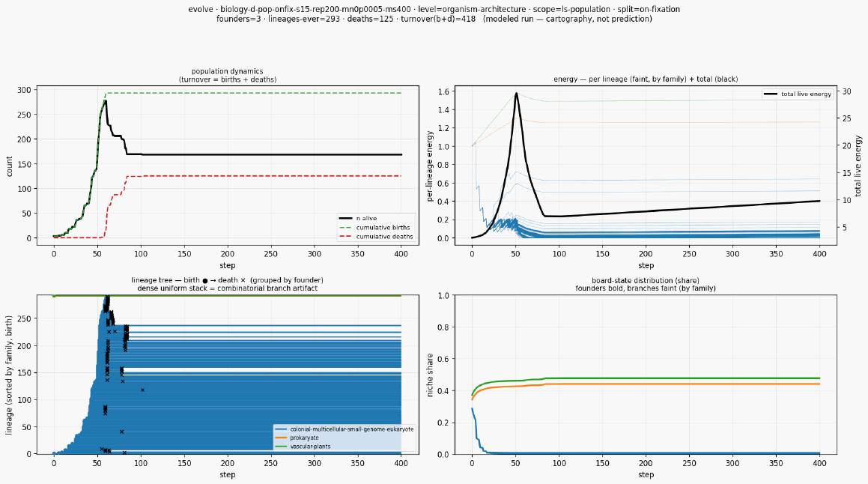
Task: Click the '1.4' tick on per-lineage energy axis
Action: (x=443, y=109)
